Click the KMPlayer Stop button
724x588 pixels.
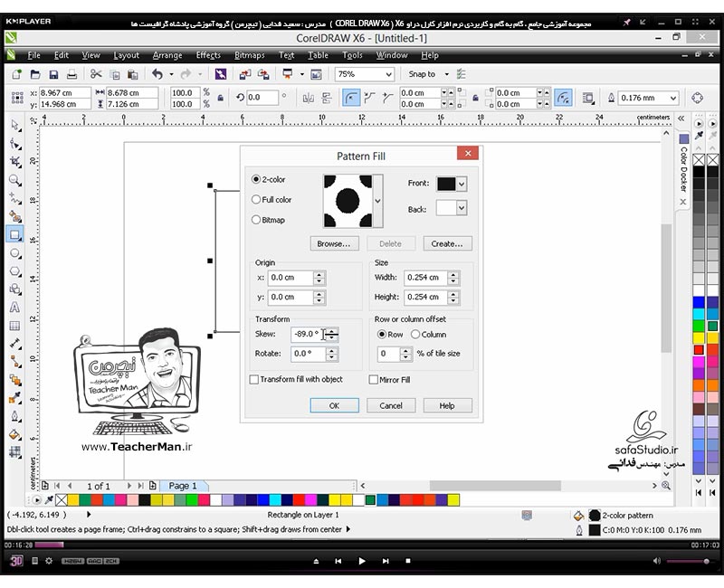(x=408, y=561)
